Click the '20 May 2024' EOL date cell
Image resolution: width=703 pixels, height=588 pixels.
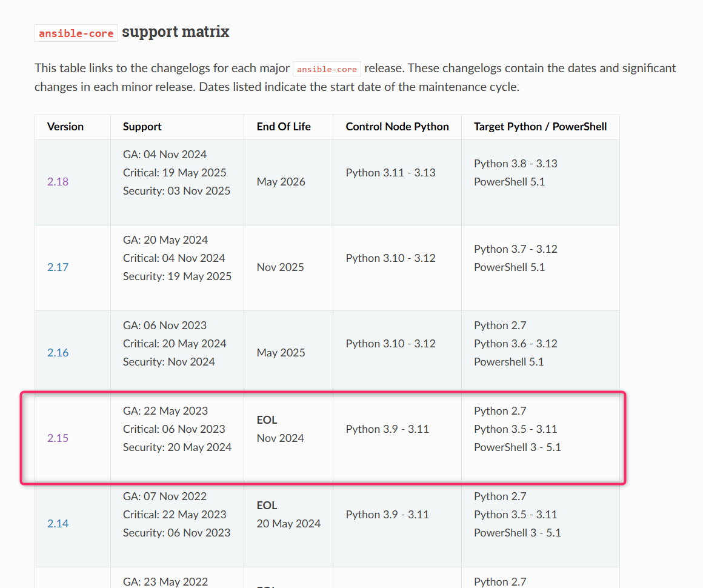288,524
